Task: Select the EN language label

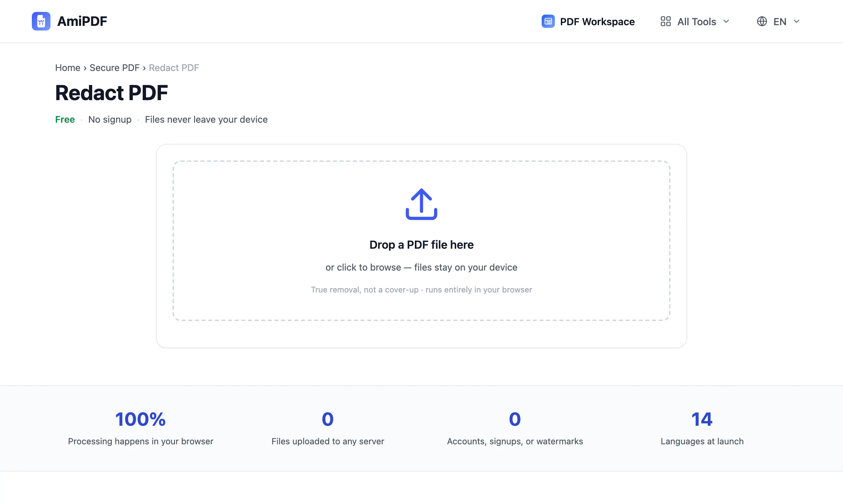Action: click(780, 22)
